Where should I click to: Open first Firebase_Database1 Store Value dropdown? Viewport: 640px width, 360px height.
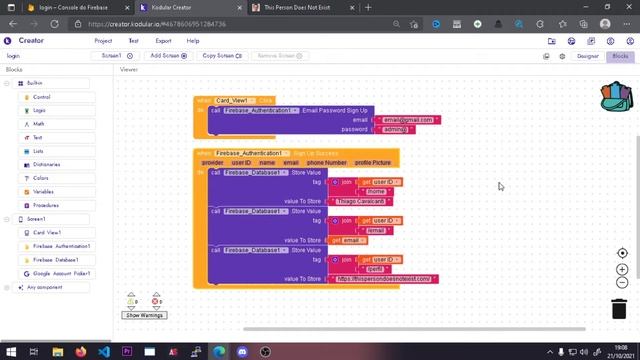256,173
